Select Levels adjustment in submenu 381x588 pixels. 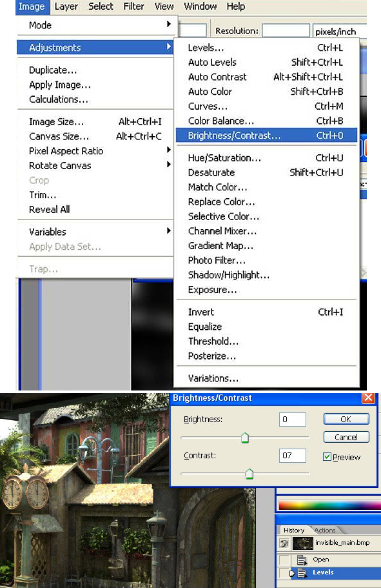(266, 48)
